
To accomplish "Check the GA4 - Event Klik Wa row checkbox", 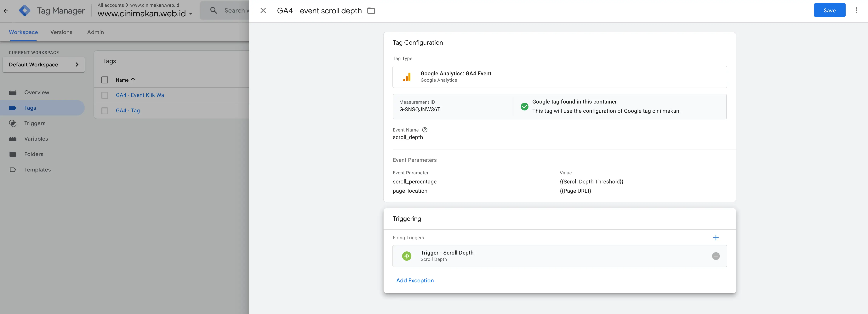I will click(105, 95).
